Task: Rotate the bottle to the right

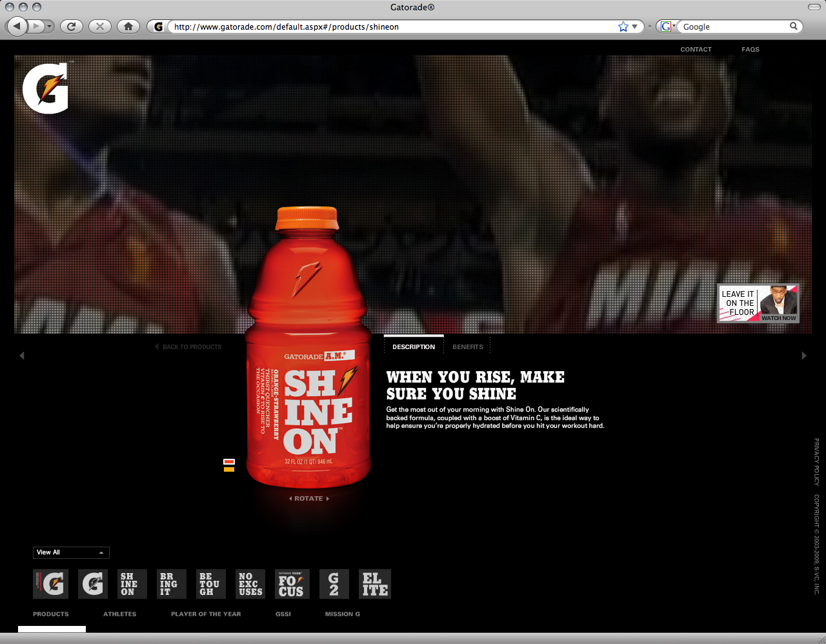Action: point(327,498)
